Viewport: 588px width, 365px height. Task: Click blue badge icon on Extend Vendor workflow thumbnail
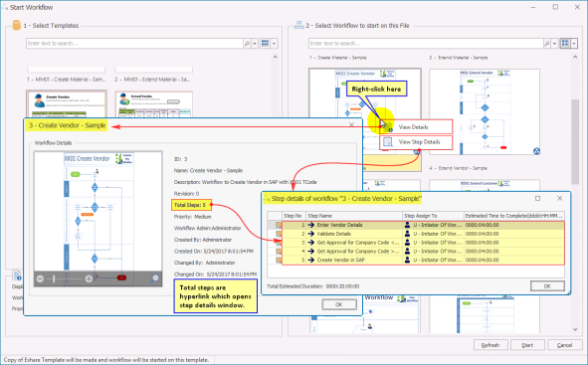[x=536, y=151]
